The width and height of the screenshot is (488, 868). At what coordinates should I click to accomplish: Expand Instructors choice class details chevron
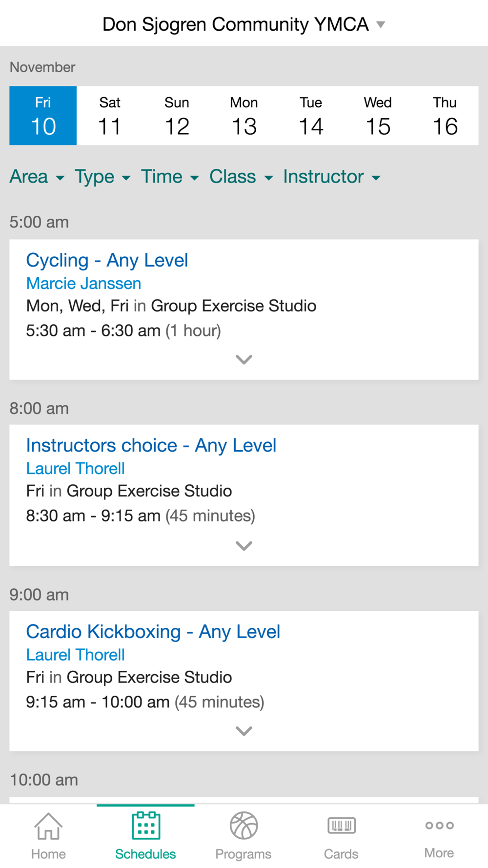pyautogui.click(x=244, y=546)
